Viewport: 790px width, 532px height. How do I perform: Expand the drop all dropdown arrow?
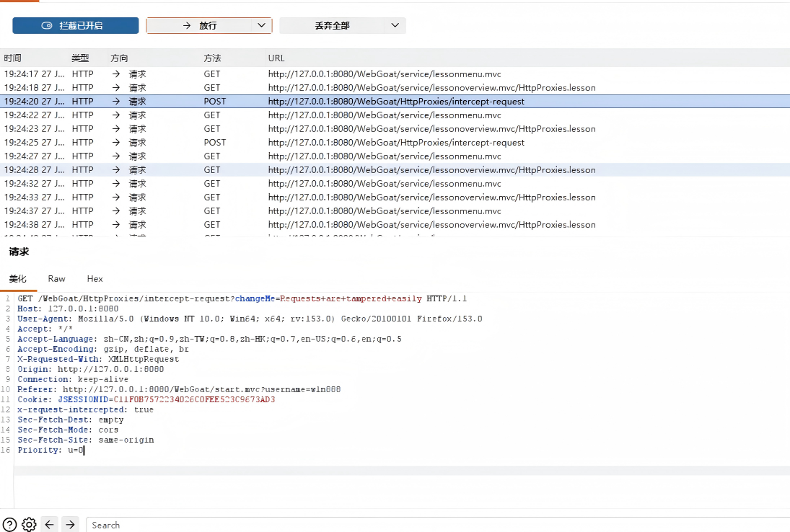click(x=395, y=26)
